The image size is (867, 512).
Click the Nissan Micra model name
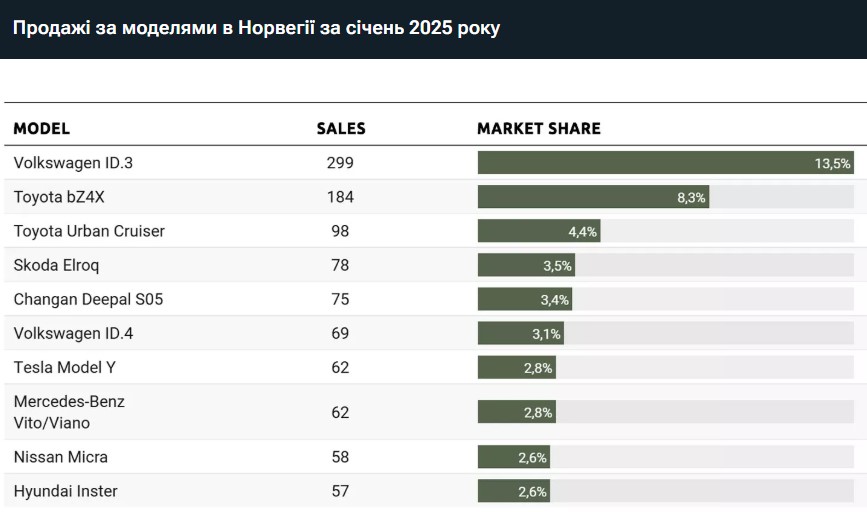pos(61,457)
